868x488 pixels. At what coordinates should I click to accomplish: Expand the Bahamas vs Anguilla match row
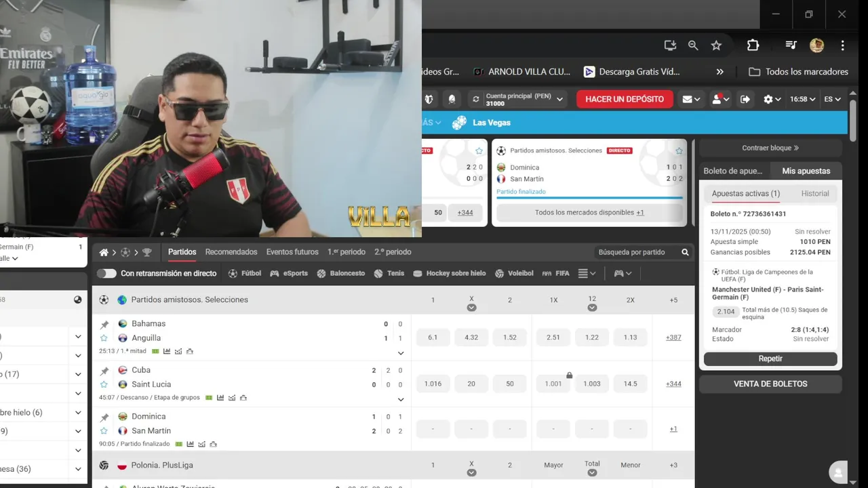tap(401, 353)
